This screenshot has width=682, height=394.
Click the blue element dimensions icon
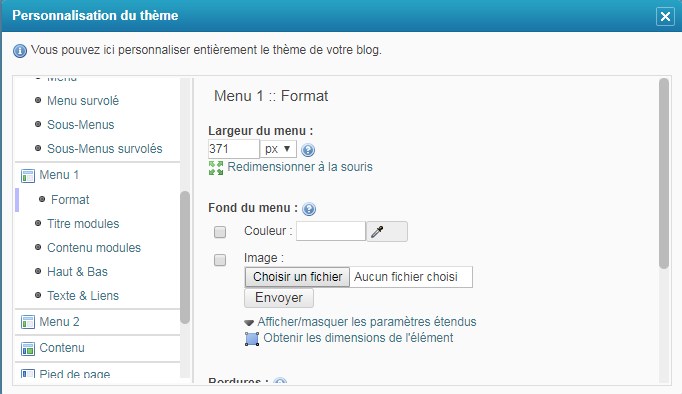[x=252, y=339]
